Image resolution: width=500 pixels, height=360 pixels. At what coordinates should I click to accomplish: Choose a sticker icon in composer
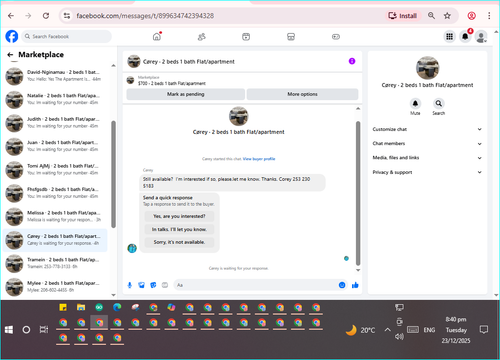[x=153, y=285]
